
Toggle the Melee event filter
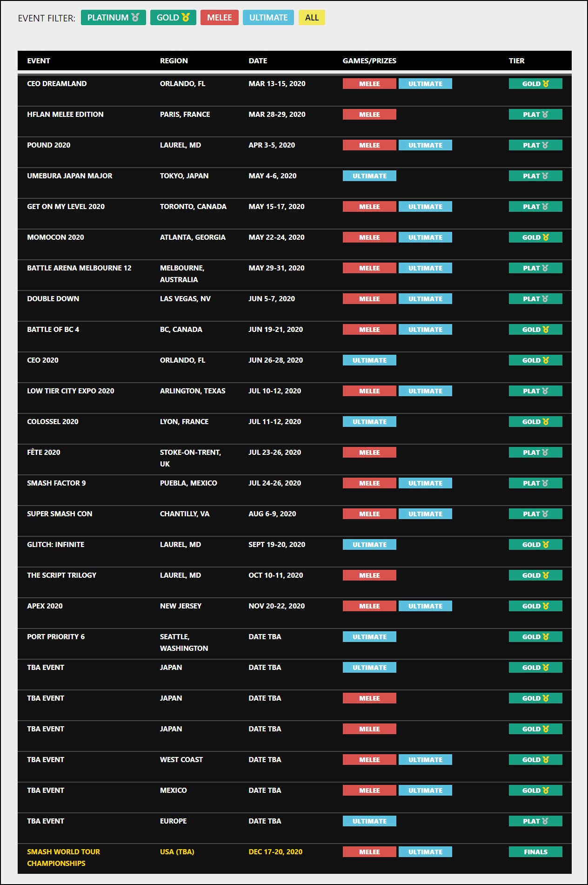(x=219, y=18)
